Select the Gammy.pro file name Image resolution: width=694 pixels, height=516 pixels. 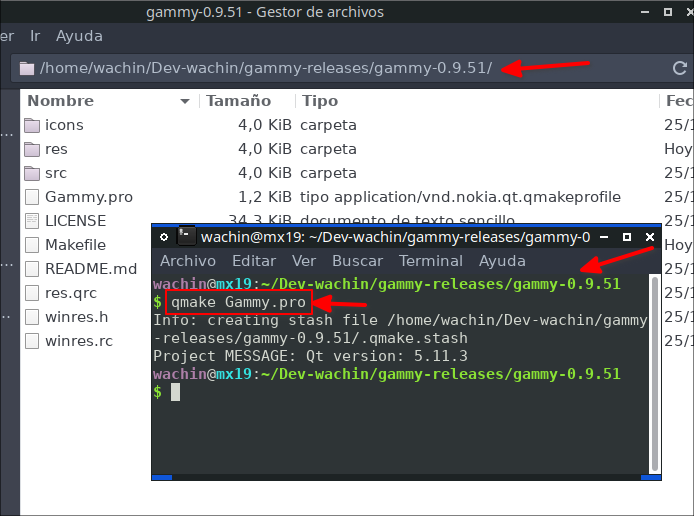[x=89, y=197]
